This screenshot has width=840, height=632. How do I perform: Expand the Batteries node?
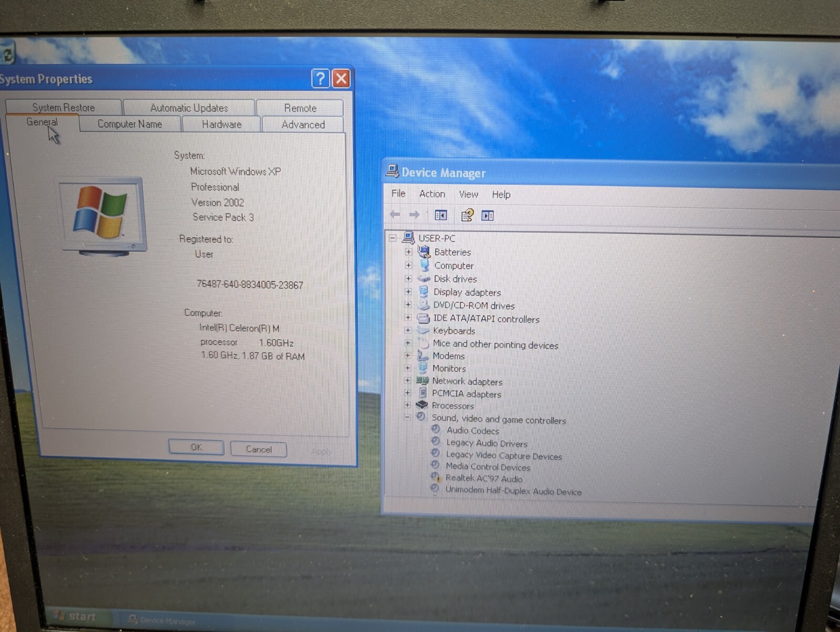[x=408, y=251]
